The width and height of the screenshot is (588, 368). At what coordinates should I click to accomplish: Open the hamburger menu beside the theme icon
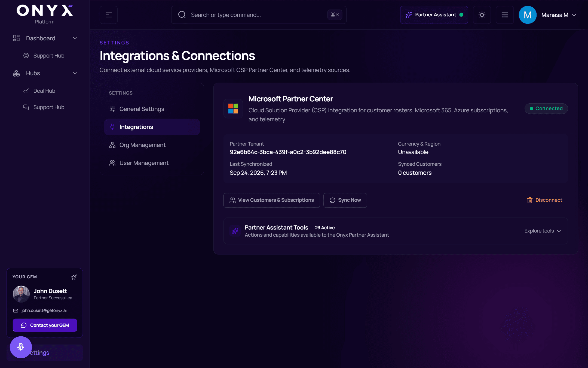coord(505,15)
